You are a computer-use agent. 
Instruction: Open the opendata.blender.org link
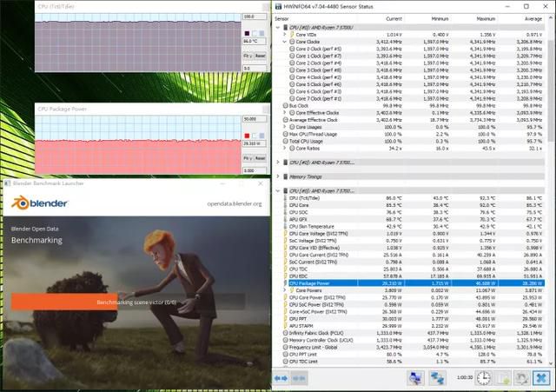(235, 204)
